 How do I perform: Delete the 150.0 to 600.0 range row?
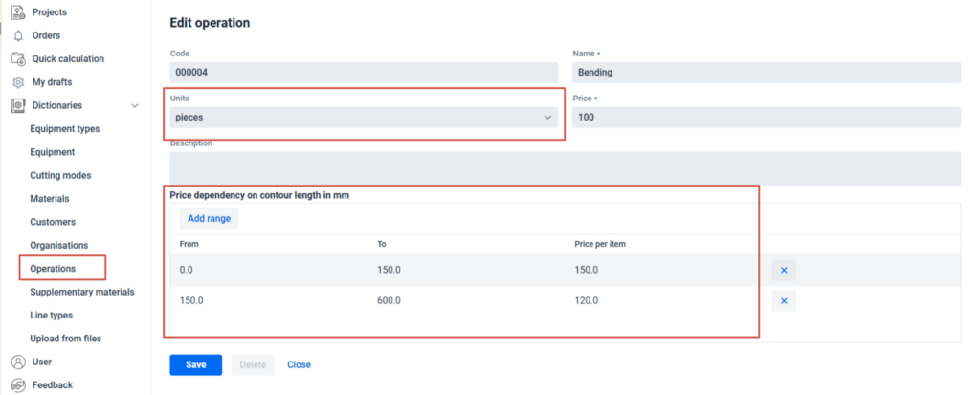(x=783, y=302)
